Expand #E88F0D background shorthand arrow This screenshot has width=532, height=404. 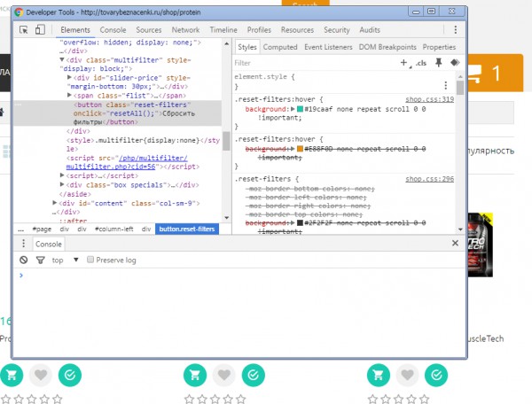click(x=293, y=149)
